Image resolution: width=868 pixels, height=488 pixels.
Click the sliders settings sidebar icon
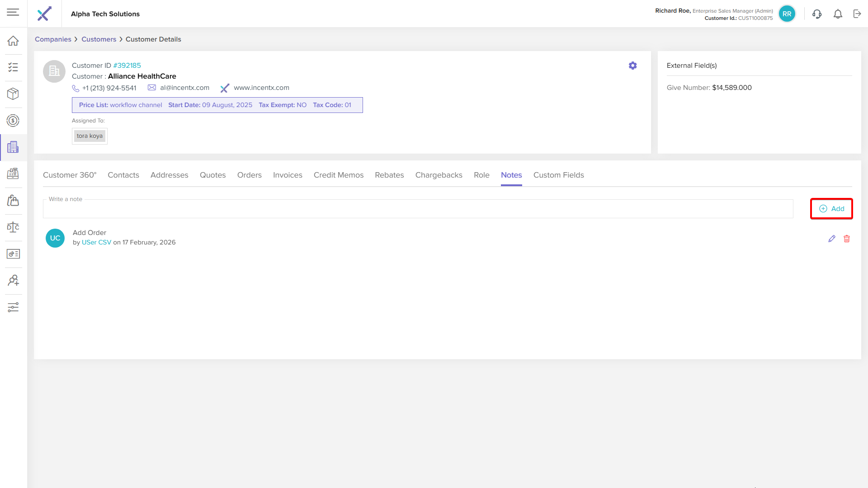[x=13, y=307]
